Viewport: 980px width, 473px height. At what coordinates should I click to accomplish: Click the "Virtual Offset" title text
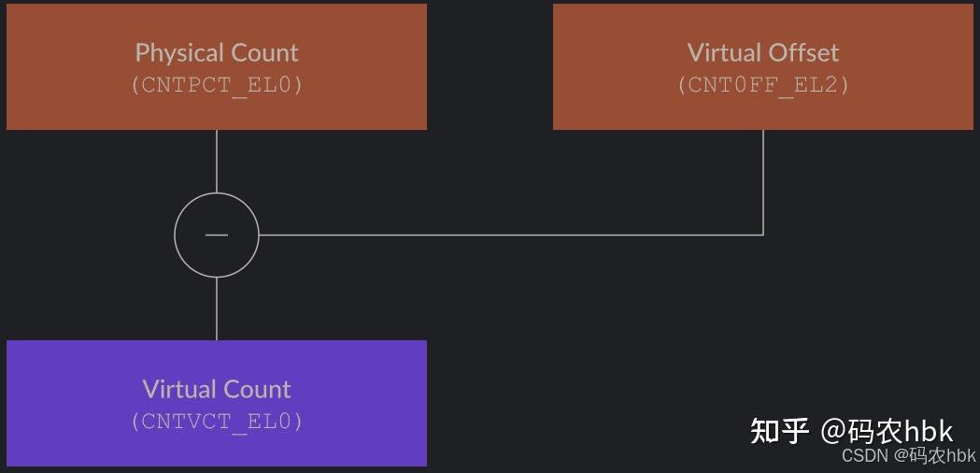click(762, 52)
